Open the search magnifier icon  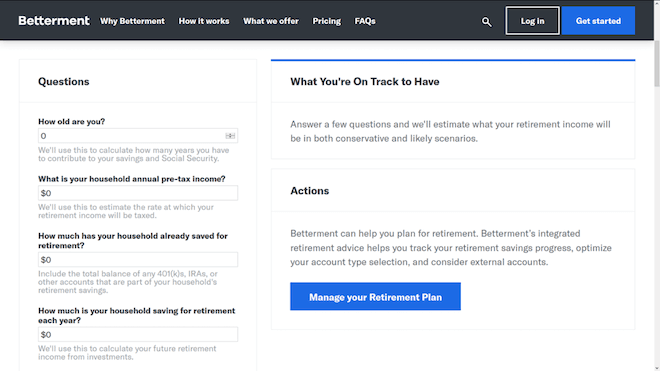[x=487, y=21]
